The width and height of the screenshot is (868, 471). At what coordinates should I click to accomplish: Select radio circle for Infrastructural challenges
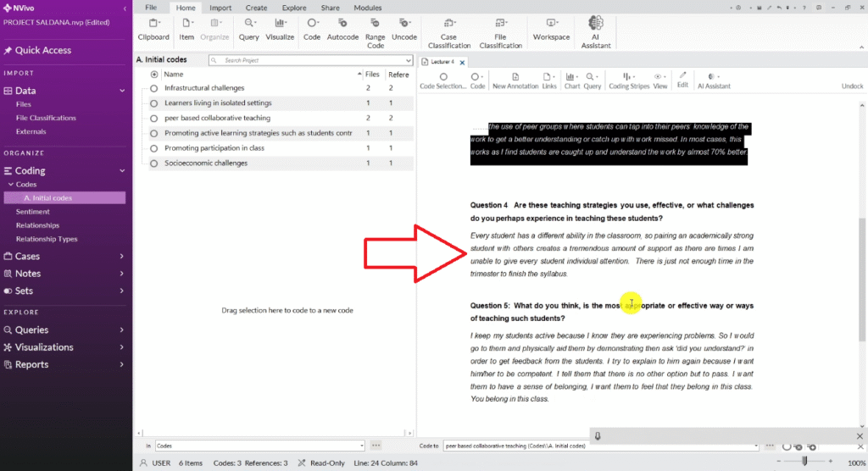pos(154,88)
